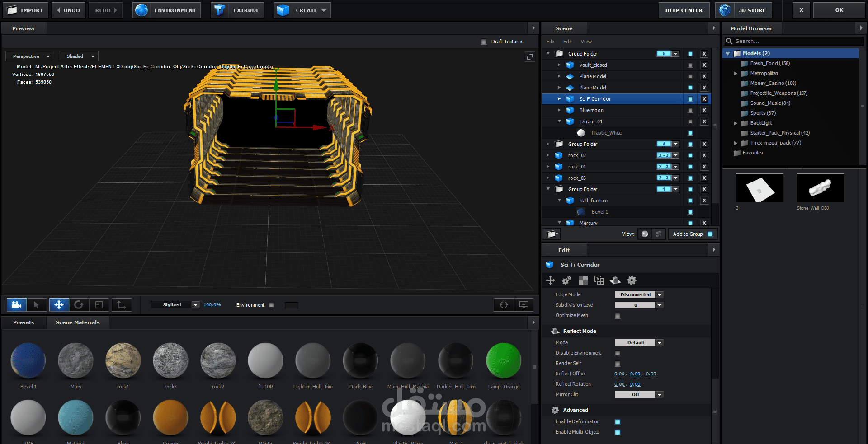The height and width of the screenshot is (444, 868).
Task: Open the gear settings icon in Edit panel
Action: (x=632, y=280)
